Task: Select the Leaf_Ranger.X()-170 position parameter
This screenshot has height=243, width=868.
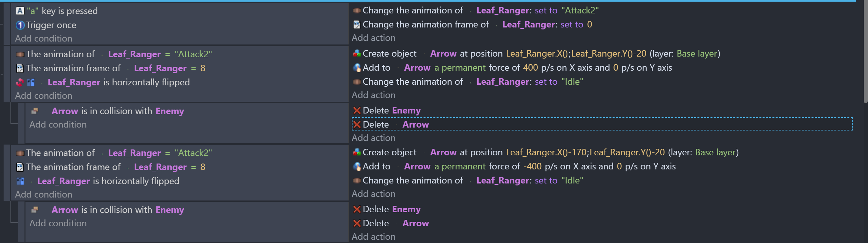Action: pyautogui.click(x=546, y=152)
